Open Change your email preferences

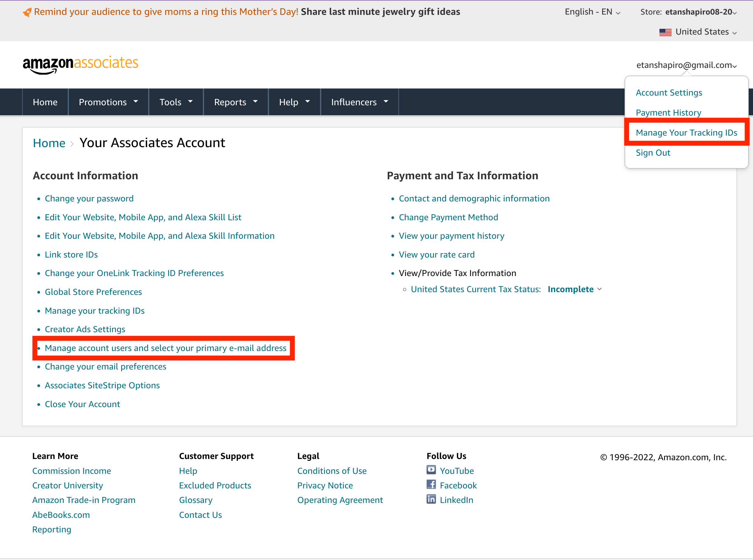coord(105,367)
